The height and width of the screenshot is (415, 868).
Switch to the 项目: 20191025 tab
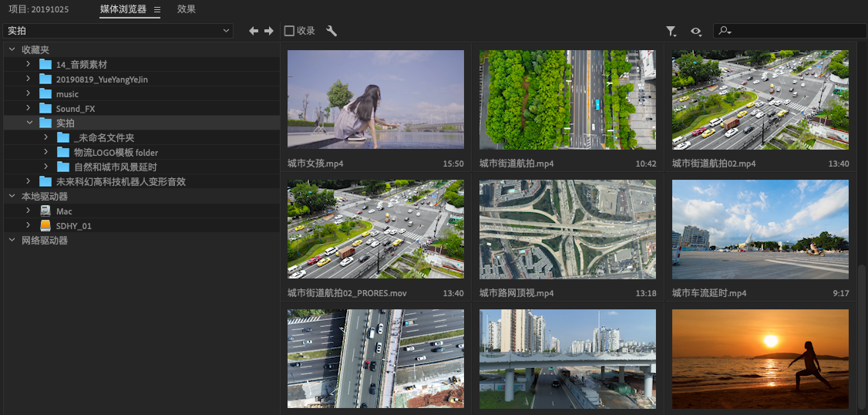(39, 9)
